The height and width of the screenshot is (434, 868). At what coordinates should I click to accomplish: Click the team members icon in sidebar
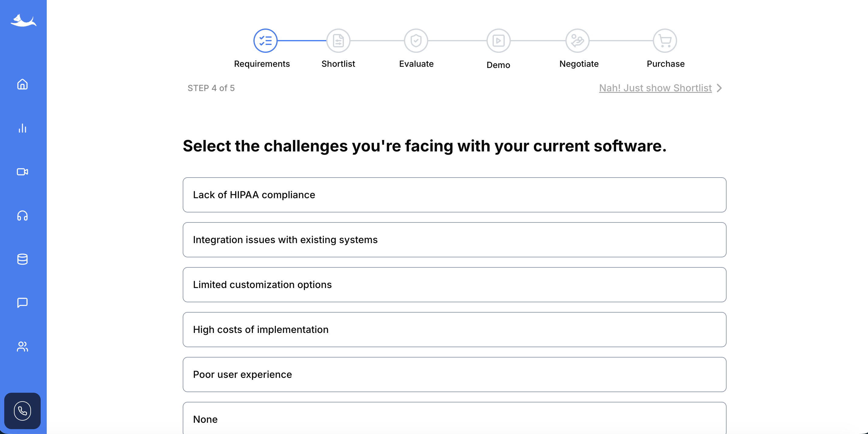[x=22, y=346]
